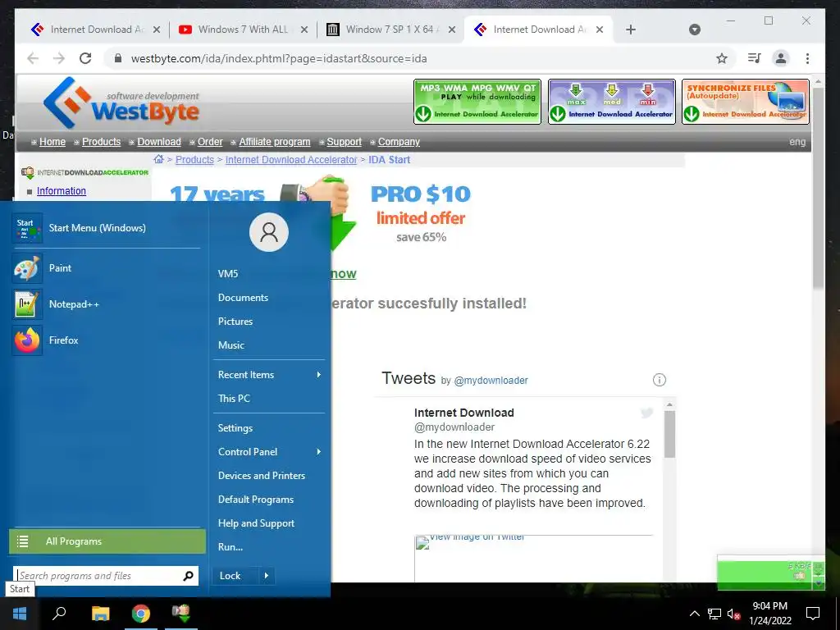Click the tweets widget scrollbar
The width and height of the screenshot is (840, 630).
pyautogui.click(x=669, y=434)
